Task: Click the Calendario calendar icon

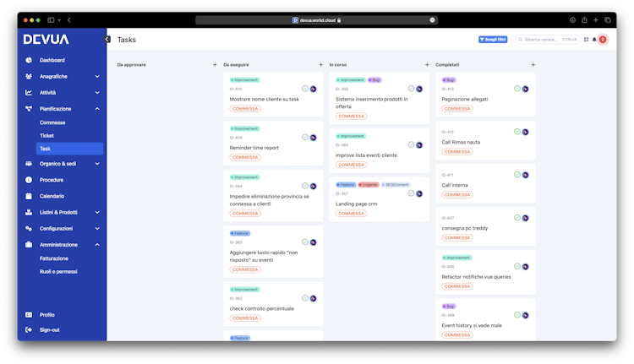Action: [29, 196]
